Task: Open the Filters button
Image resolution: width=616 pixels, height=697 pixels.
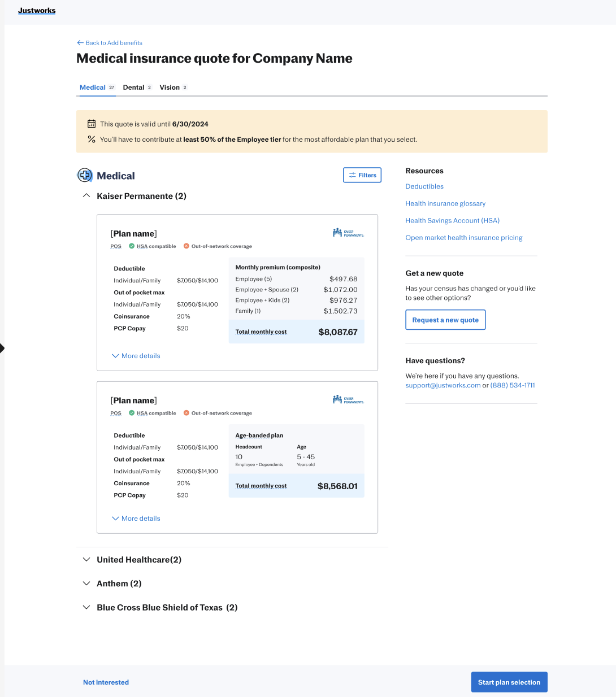Action: click(x=362, y=175)
